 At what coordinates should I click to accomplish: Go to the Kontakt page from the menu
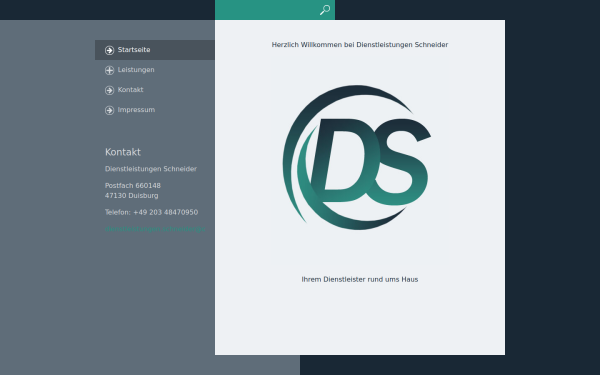coord(155,90)
